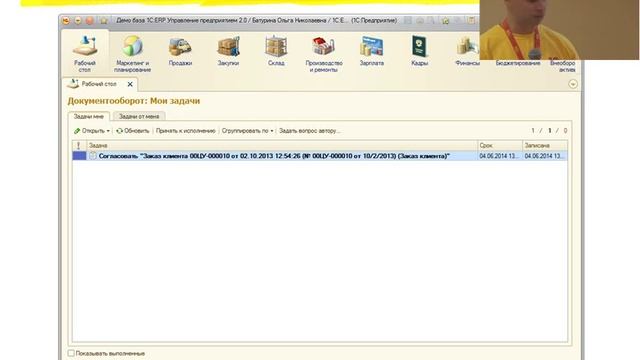Screen dimensions: 640x360
Task: Open the Склад section
Action: (x=276, y=51)
